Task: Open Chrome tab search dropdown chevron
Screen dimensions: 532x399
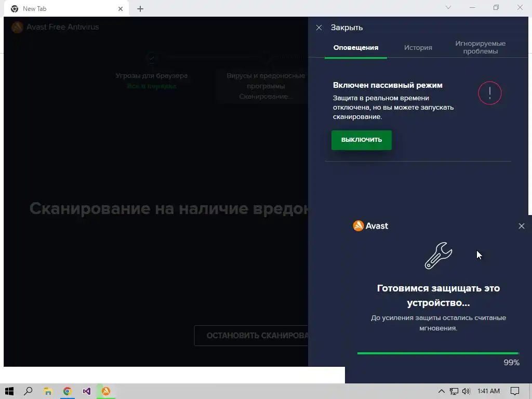Action: point(448,7)
